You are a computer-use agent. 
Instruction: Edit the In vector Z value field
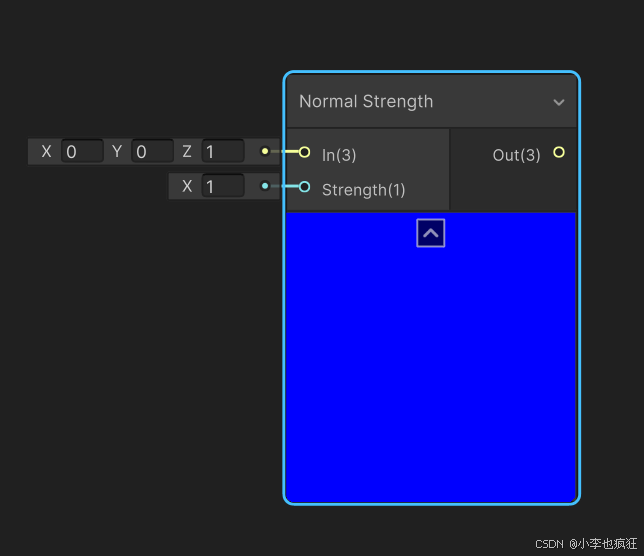click(x=223, y=152)
